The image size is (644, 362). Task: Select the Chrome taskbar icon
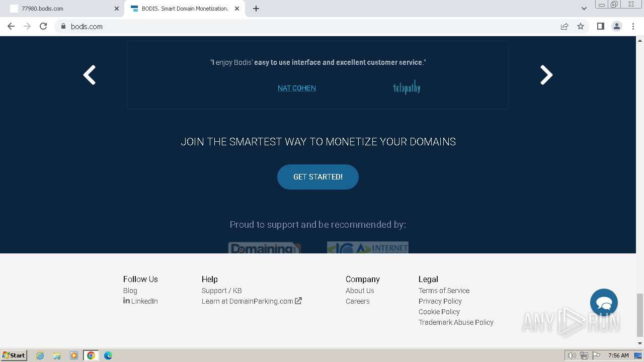click(91, 355)
